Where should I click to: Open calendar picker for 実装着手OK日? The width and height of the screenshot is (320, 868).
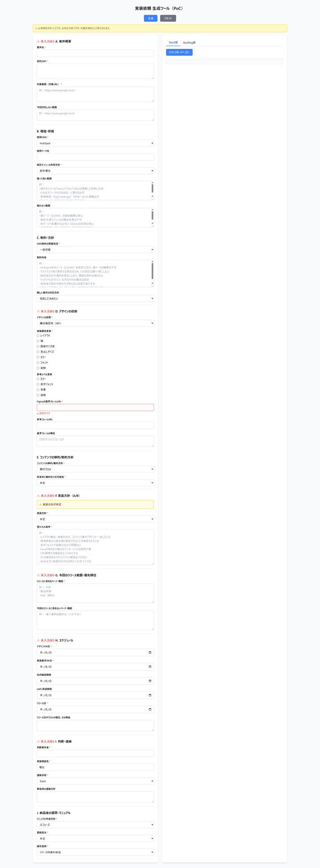coord(150,667)
